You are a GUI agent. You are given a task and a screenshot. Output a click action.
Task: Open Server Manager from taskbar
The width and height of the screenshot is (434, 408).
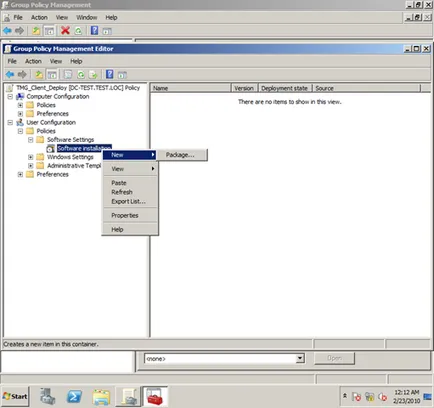(x=48, y=396)
